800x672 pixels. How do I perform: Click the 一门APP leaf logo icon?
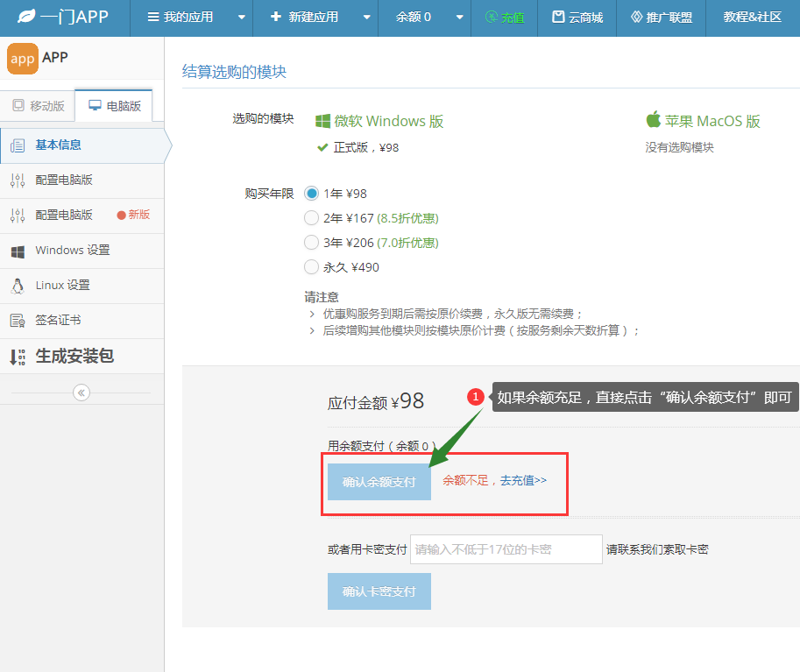point(26,17)
